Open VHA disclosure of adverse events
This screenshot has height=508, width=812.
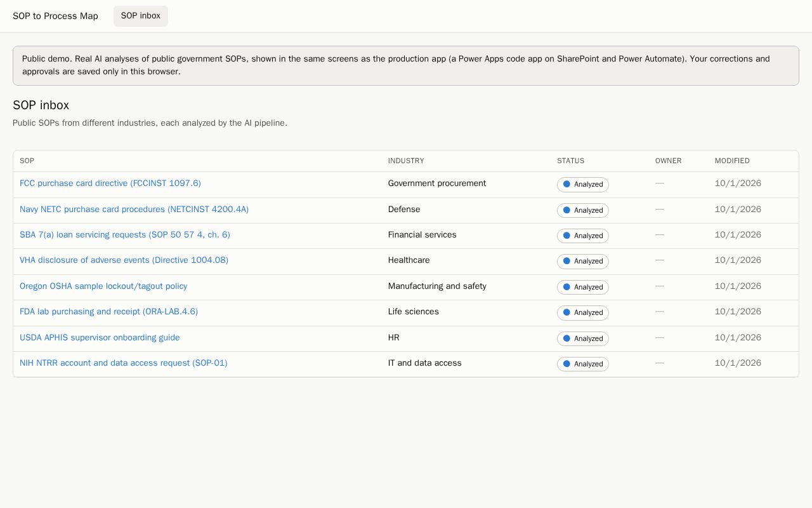(124, 260)
